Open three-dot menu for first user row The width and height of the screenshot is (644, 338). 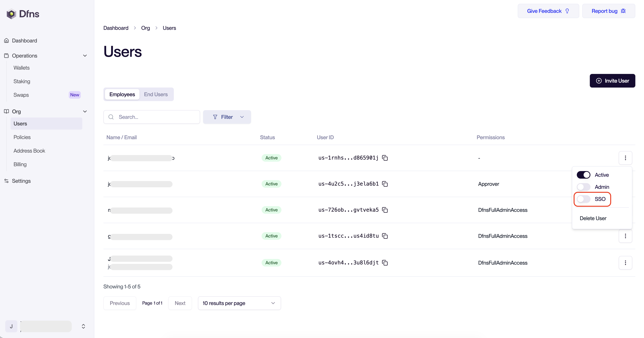[x=625, y=158]
